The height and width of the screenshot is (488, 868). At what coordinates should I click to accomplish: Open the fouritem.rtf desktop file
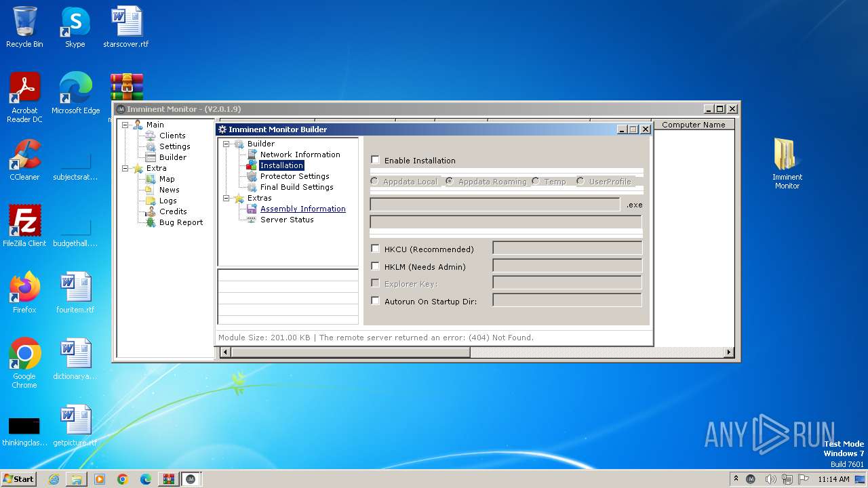click(x=75, y=292)
